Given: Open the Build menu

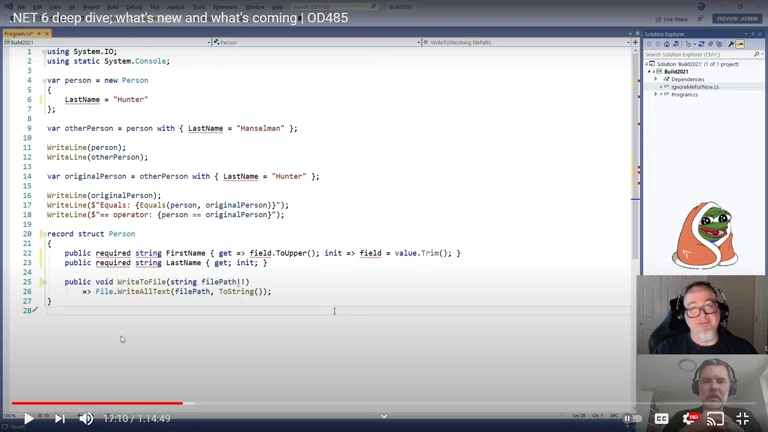Looking at the screenshot, I should pyautogui.click(x=113, y=7).
